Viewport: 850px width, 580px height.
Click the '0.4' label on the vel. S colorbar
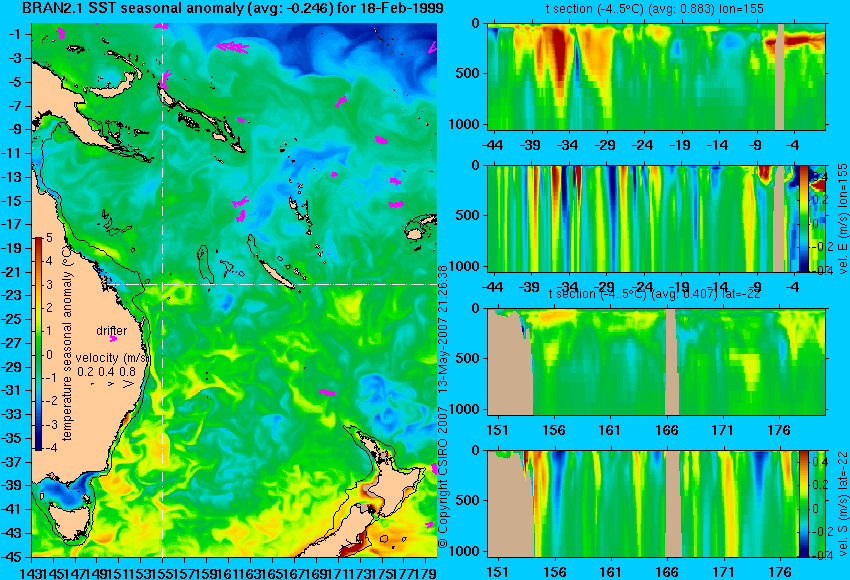[819, 461]
